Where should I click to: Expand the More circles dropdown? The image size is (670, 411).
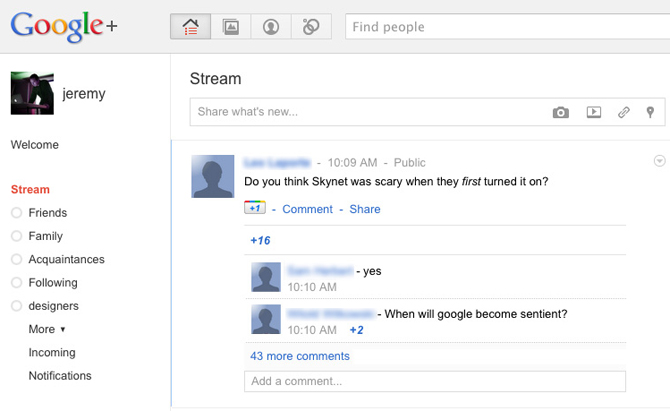pos(47,329)
